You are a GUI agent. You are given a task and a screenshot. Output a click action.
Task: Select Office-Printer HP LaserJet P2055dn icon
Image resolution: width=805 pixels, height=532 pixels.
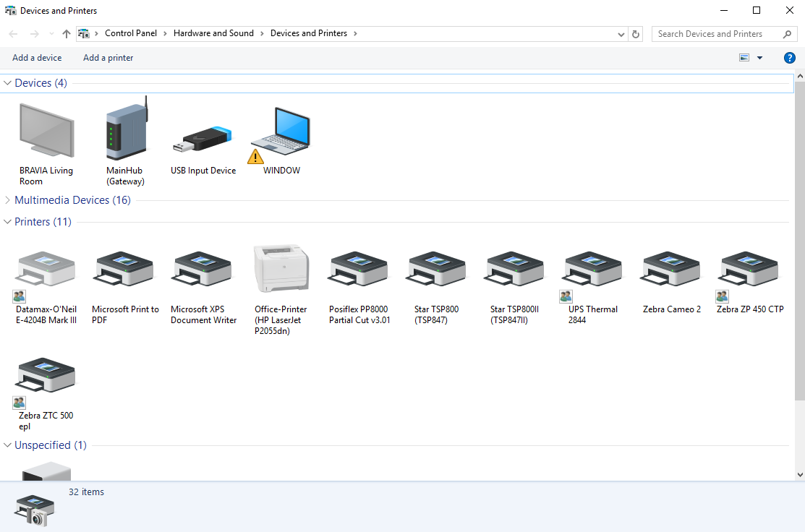281,268
